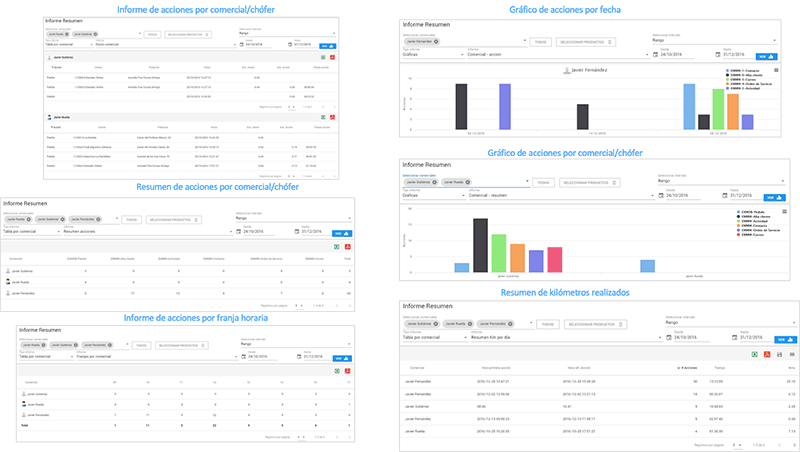This screenshot has width=800, height=452.
Task: Open Informe dropdown 'Franjas por comercial'
Action: coord(157,357)
